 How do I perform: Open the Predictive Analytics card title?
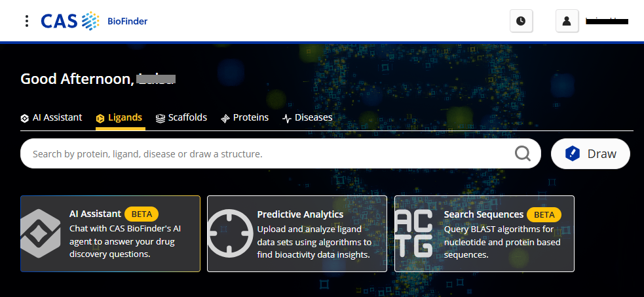[300, 214]
